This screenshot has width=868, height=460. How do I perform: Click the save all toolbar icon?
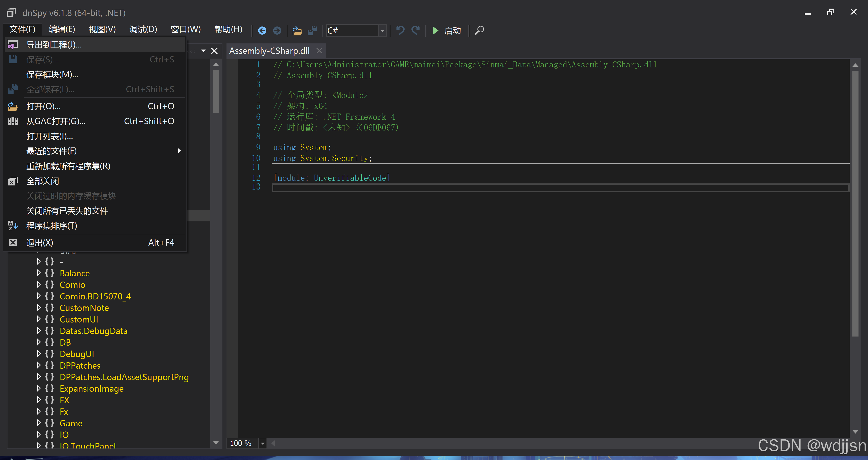[312, 31]
